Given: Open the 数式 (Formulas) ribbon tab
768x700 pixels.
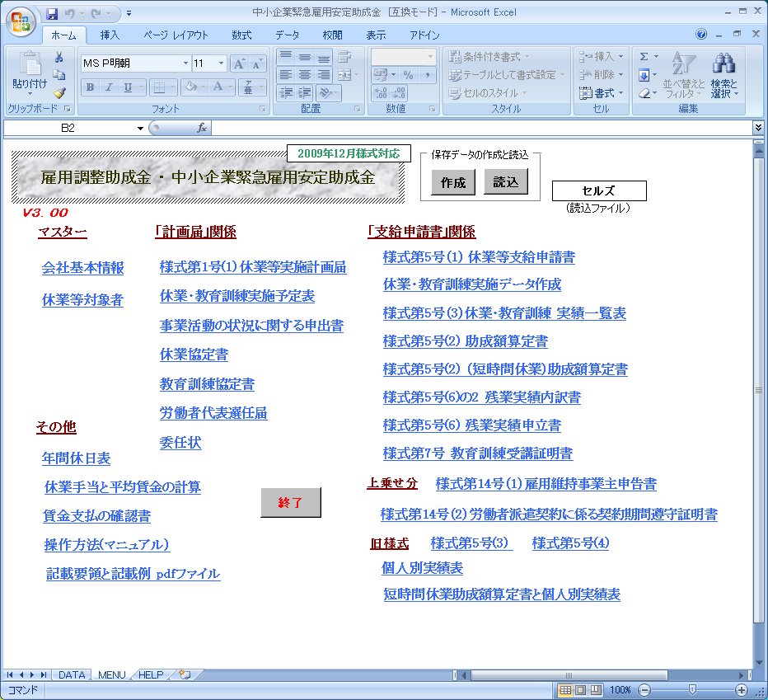Looking at the screenshot, I should (x=241, y=35).
